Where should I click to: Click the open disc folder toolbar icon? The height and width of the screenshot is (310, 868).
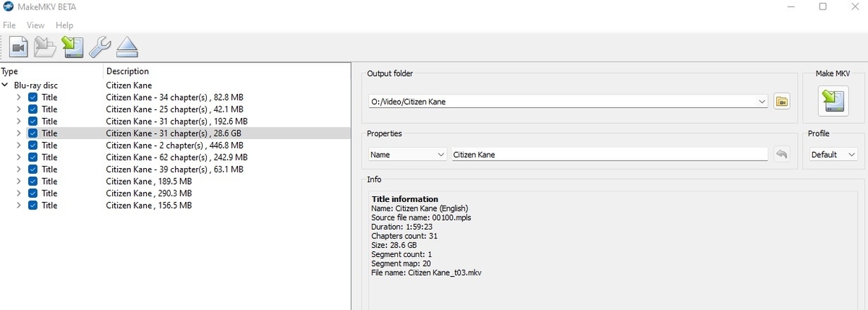[45, 48]
